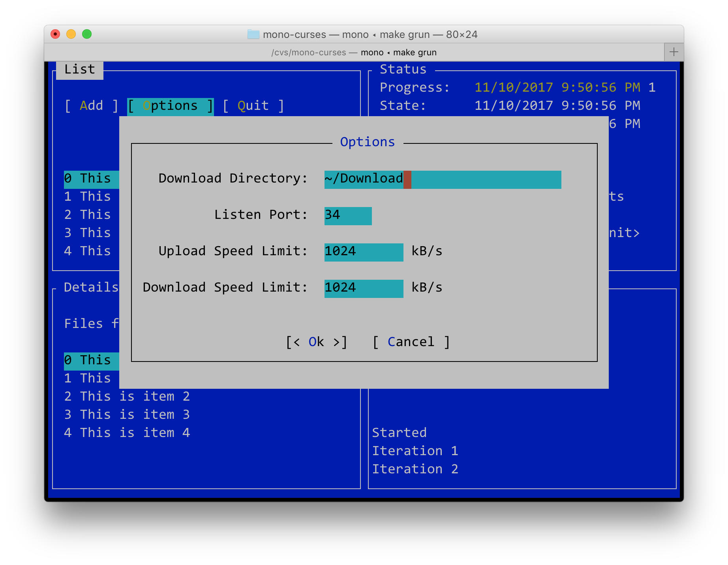Click the 'Download Speed Limit:' label
Viewport: 728px width, 565px height.
225,288
